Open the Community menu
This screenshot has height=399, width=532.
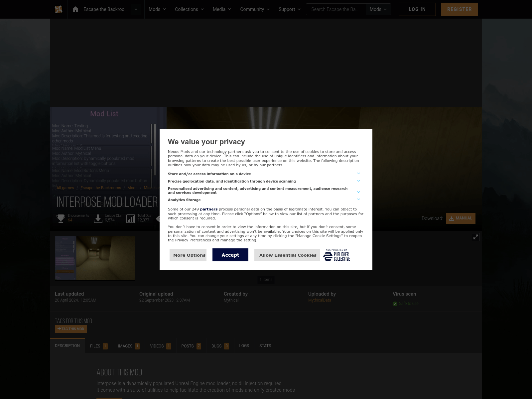pos(255,9)
